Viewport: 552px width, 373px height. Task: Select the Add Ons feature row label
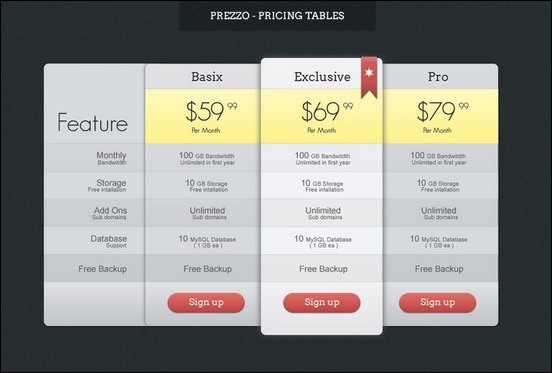click(x=109, y=213)
